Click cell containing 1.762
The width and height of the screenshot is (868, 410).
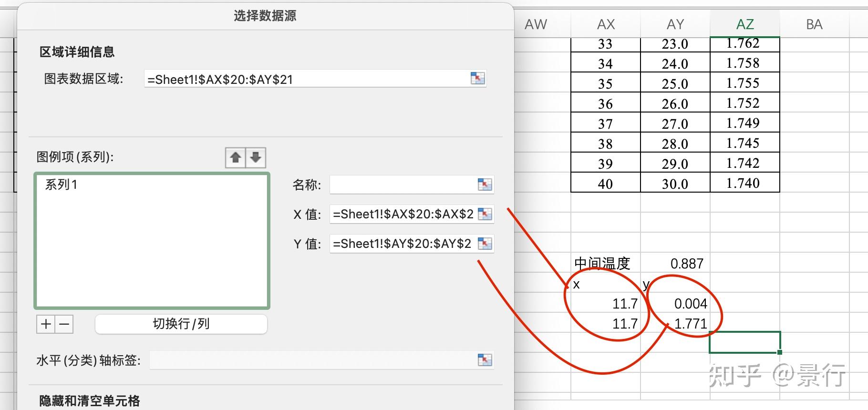[745, 44]
